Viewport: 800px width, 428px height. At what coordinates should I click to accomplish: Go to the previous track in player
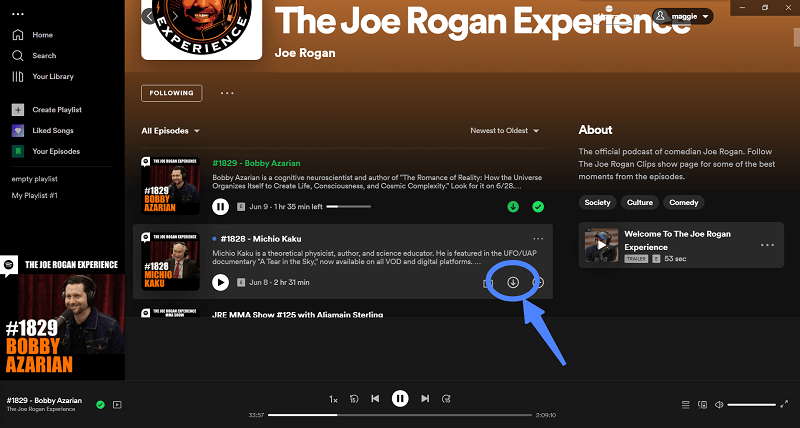(375, 399)
